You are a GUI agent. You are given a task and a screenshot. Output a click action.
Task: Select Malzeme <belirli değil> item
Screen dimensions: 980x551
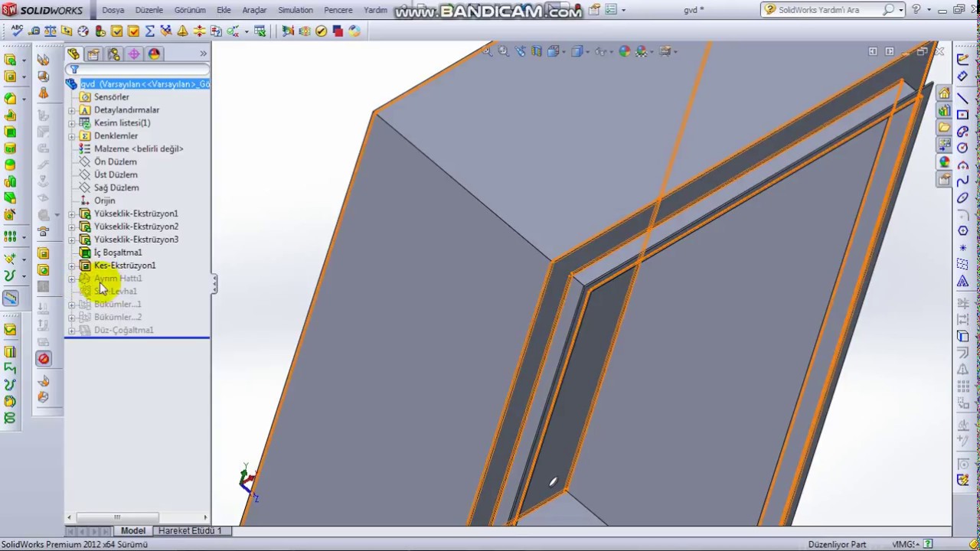click(x=138, y=148)
